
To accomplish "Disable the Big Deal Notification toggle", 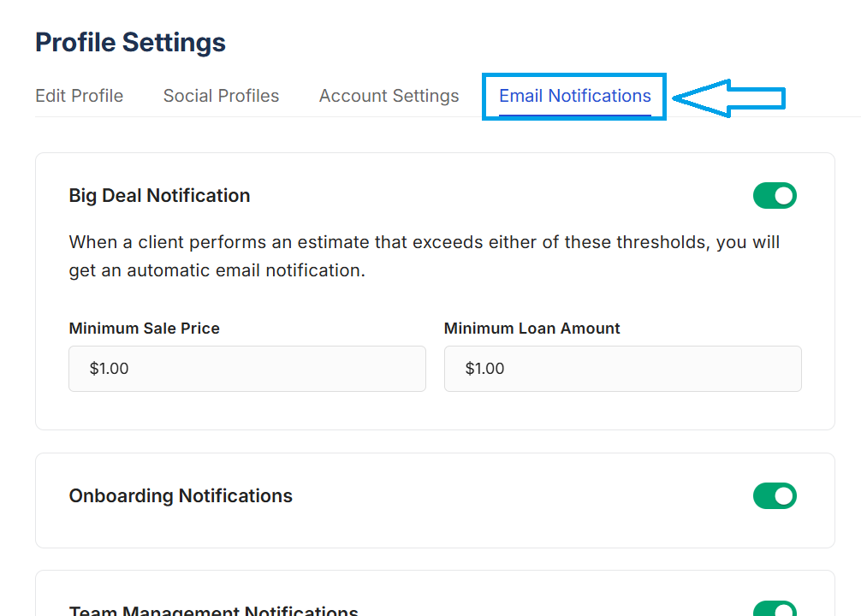I will 775,196.
